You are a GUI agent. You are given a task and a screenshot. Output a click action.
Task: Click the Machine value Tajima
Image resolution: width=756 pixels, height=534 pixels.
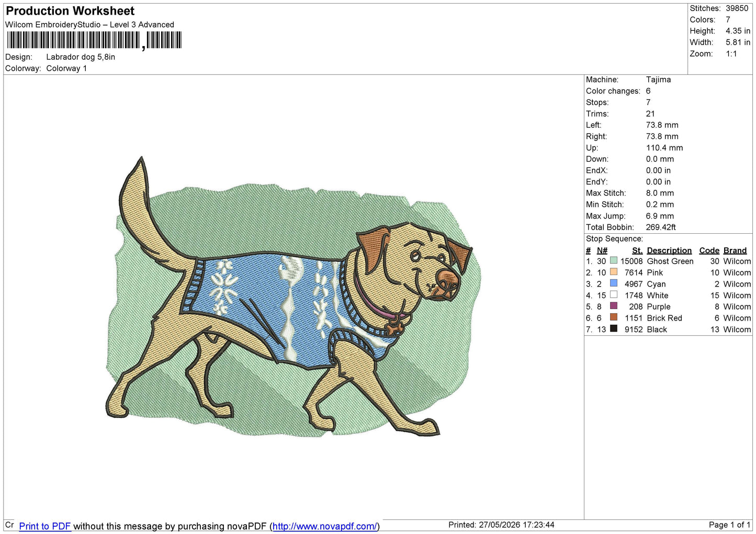coord(658,79)
